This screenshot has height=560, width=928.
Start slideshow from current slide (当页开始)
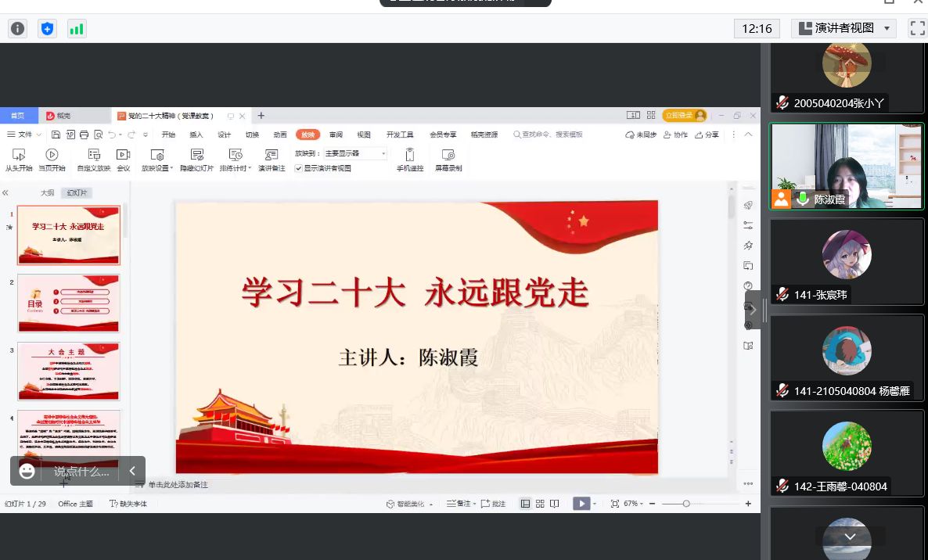point(52,155)
